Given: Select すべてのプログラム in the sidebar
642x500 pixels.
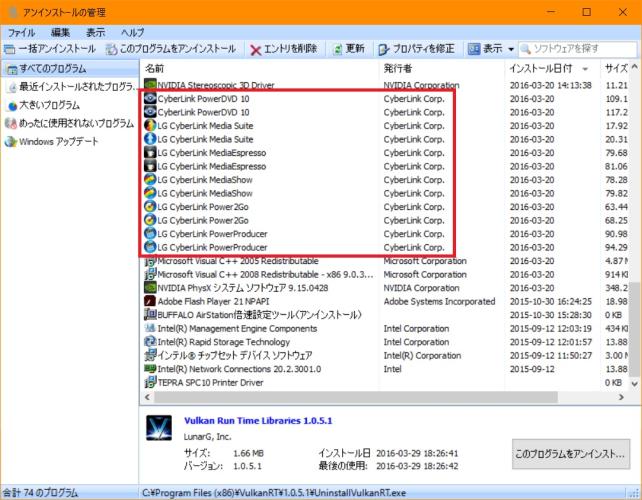Looking at the screenshot, I should pyautogui.click(x=70, y=69).
